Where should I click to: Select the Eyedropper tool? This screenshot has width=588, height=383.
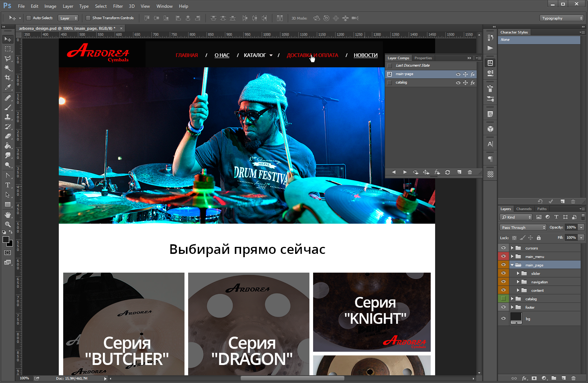tap(8, 87)
